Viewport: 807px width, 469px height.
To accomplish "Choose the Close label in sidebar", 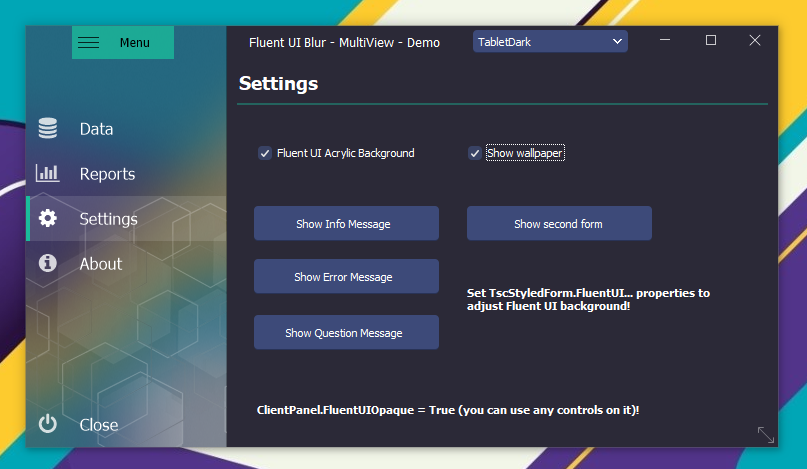I will 99,425.
